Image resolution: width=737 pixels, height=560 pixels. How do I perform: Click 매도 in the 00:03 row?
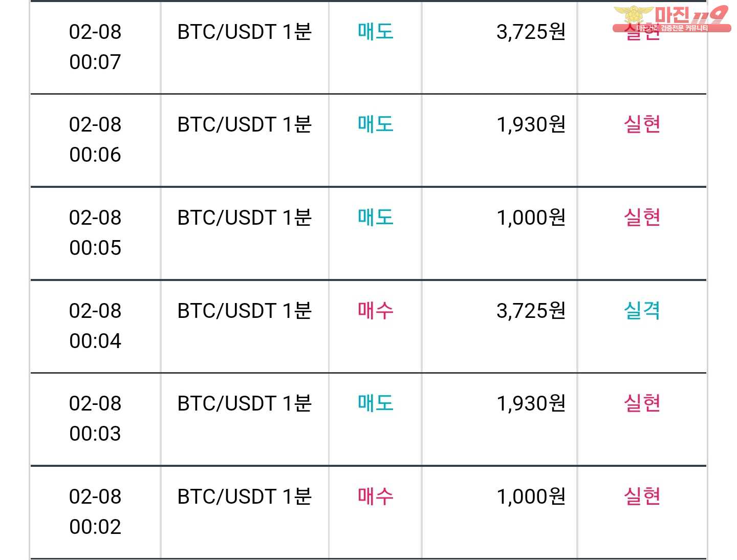[x=375, y=403]
